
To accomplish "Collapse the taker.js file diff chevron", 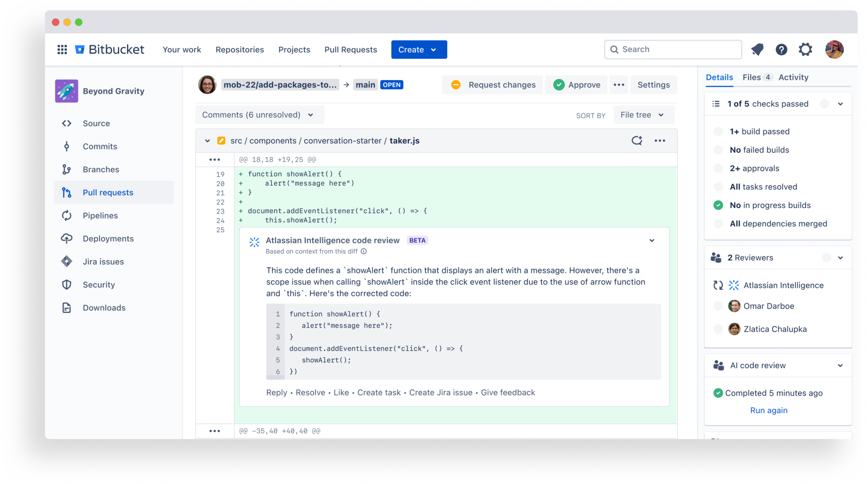I will (x=207, y=141).
